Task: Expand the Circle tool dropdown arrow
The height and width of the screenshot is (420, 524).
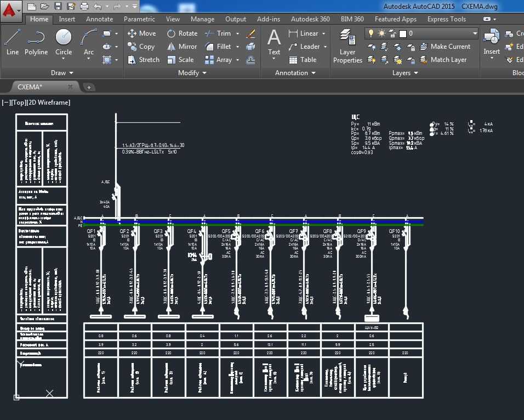Action: (64, 59)
